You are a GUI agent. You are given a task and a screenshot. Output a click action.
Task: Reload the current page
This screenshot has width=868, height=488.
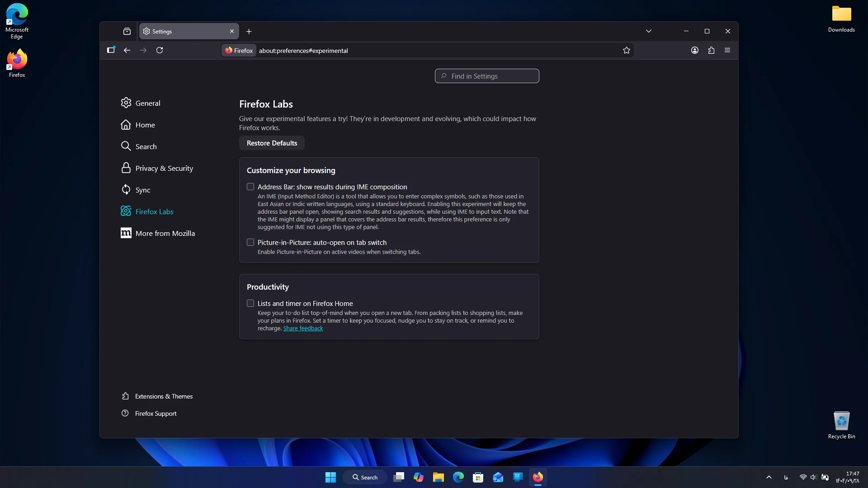tap(160, 50)
